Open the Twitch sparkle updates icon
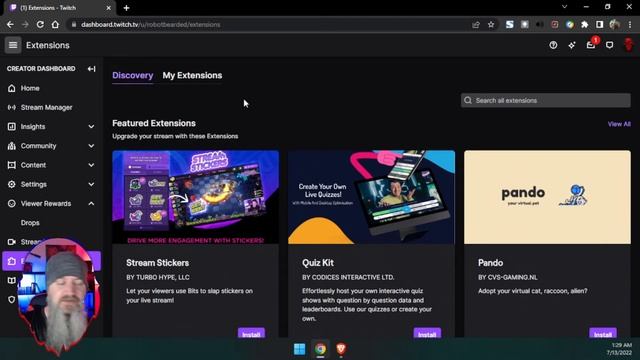 [572, 45]
